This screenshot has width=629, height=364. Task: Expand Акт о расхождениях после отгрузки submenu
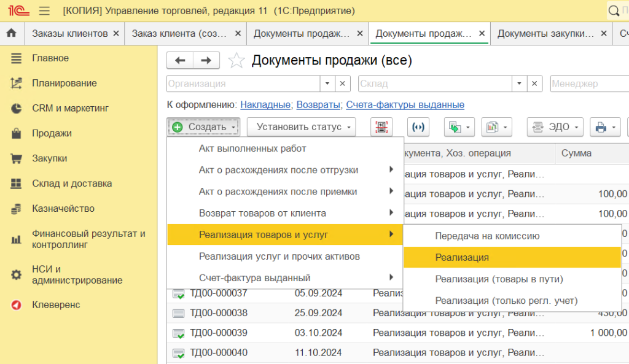(391, 169)
